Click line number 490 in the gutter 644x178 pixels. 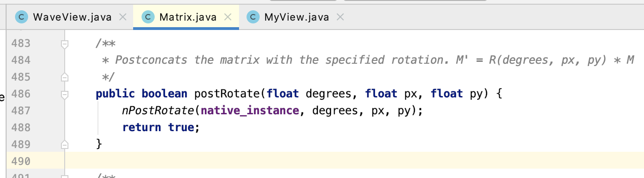pos(21,161)
